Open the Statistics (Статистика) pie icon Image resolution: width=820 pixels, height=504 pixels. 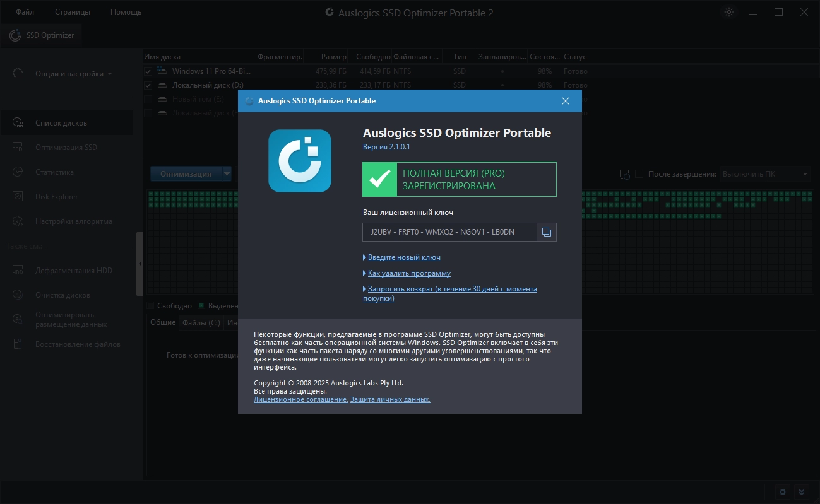pyautogui.click(x=18, y=172)
